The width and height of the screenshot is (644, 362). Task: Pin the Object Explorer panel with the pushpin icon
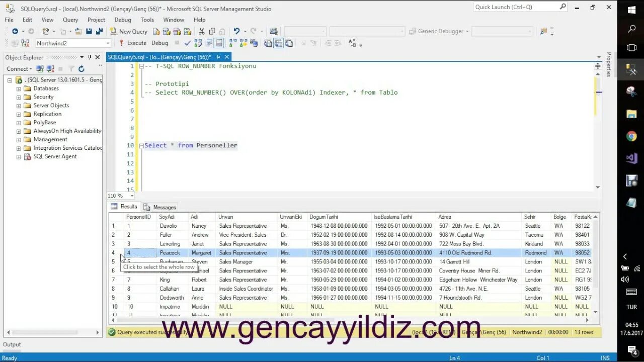click(90, 57)
